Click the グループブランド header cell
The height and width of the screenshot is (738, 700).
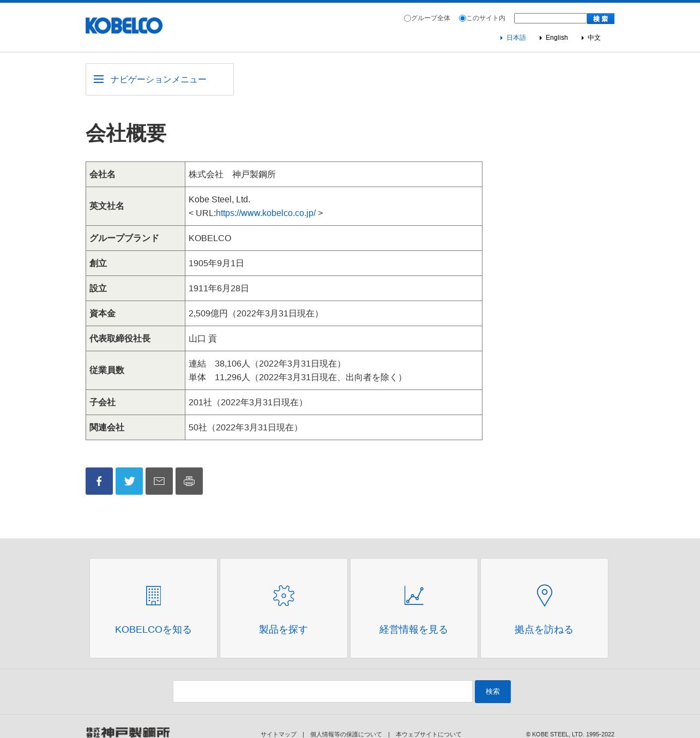tap(136, 238)
